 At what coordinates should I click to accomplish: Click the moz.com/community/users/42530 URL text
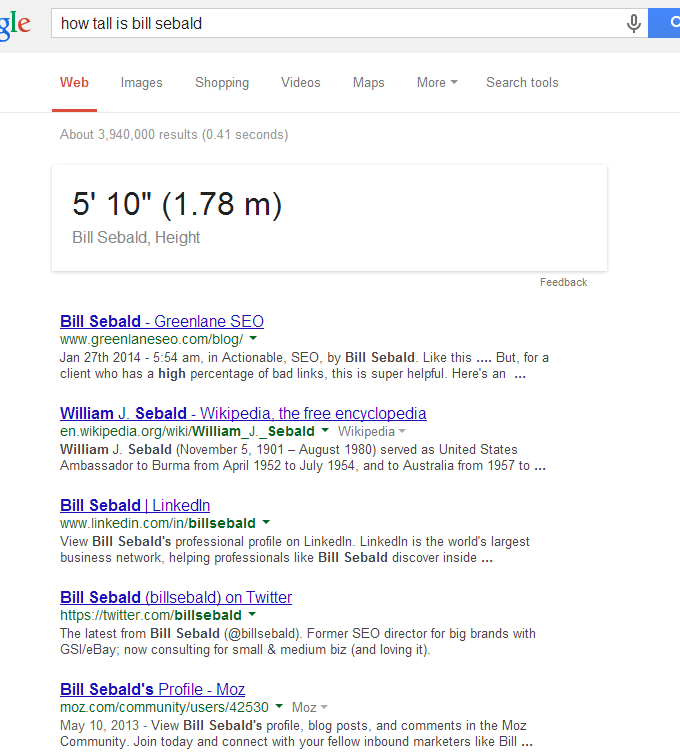pyautogui.click(x=164, y=707)
